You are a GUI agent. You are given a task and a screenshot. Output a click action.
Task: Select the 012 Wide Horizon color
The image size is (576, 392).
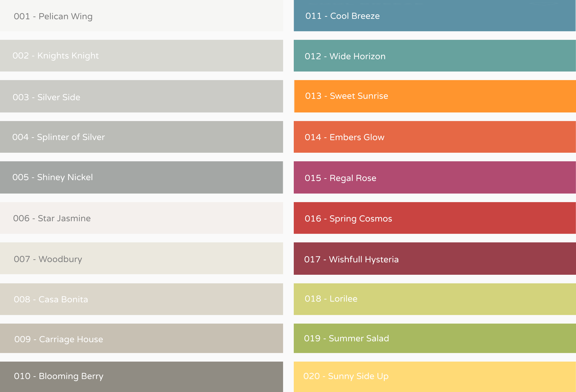[434, 56]
